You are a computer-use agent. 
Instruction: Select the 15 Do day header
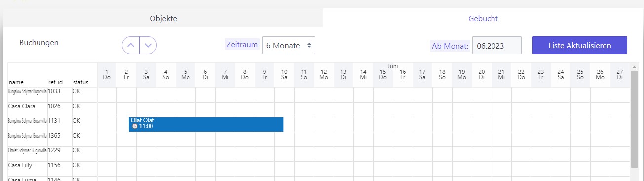point(383,74)
